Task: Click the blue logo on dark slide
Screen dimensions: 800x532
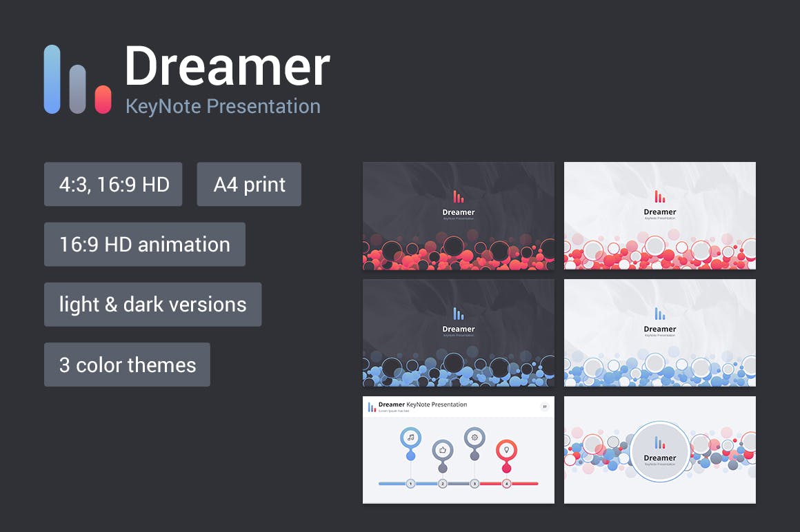Action: click(458, 314)
